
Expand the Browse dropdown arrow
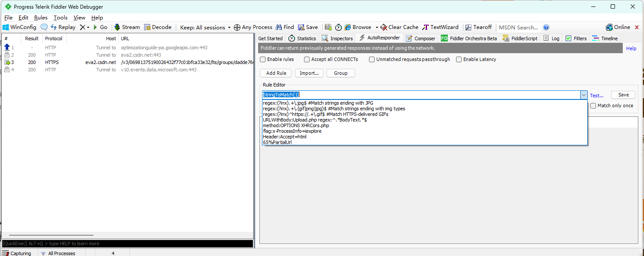pyautogui.click(x=377, y=27)
